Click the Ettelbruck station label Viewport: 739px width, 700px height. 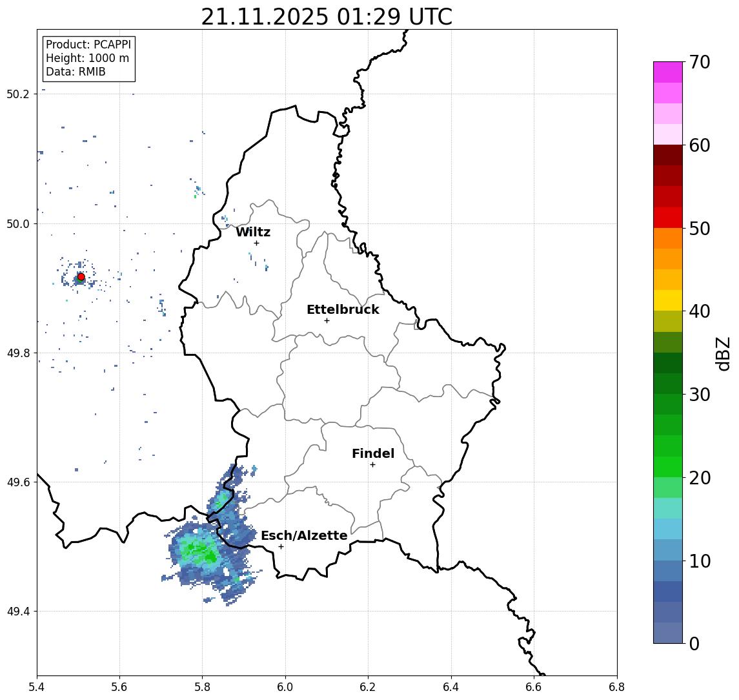(343, 309)
